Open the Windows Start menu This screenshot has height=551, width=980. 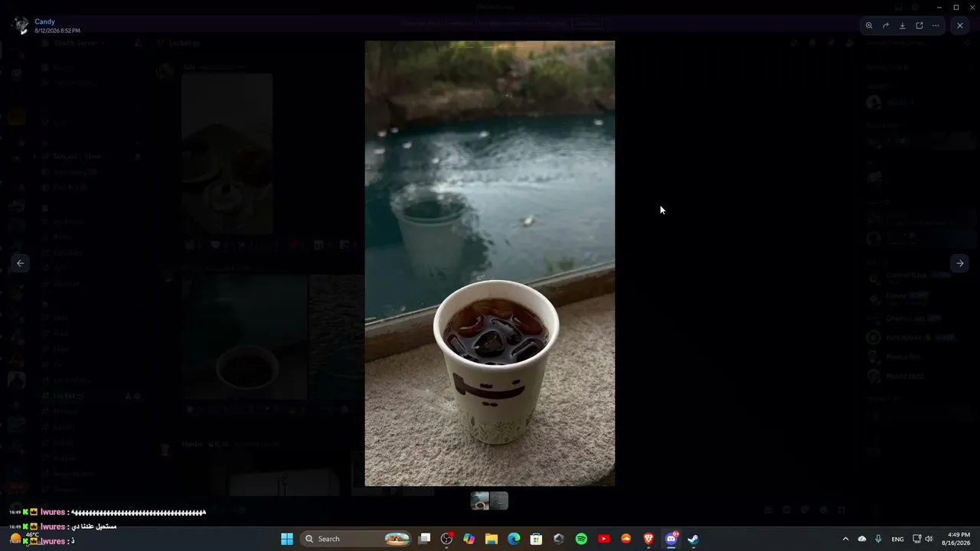click(287, 539)
